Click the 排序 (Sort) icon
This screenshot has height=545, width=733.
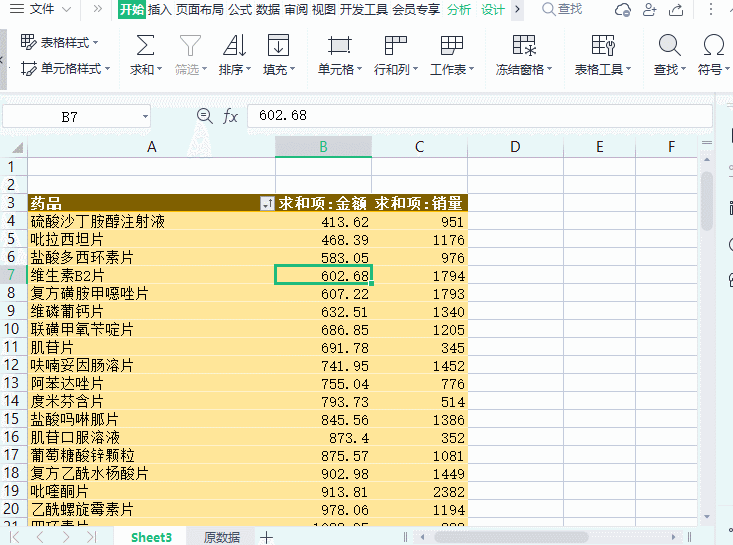[234, 46]
